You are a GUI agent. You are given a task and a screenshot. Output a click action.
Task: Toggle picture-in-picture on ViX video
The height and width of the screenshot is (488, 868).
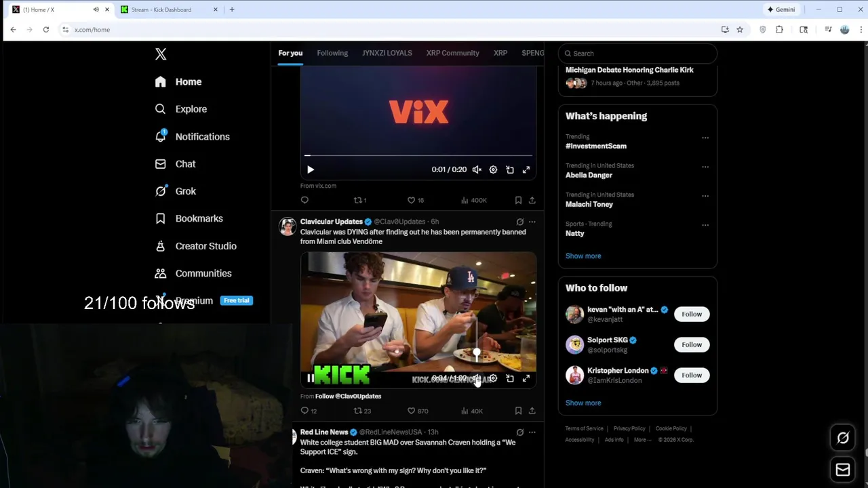pos(510,169)
